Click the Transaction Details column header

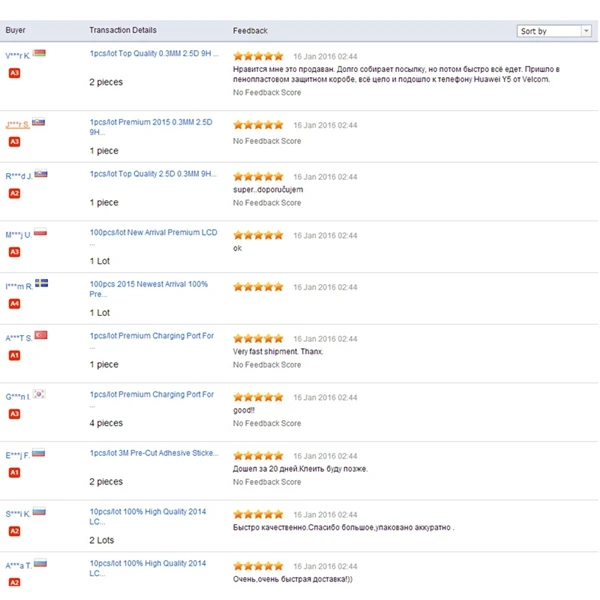(123, 31)
